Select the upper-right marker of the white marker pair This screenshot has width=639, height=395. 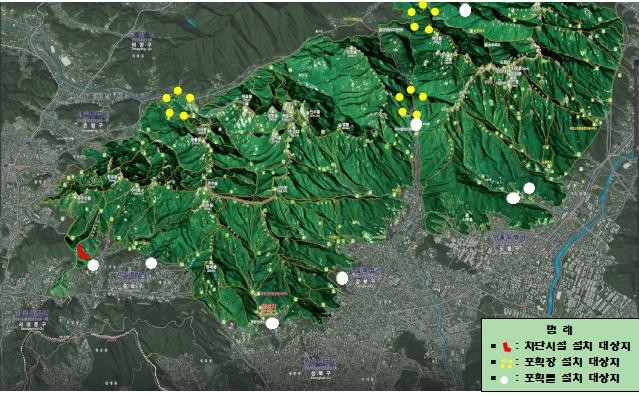(x=529, y=188)
